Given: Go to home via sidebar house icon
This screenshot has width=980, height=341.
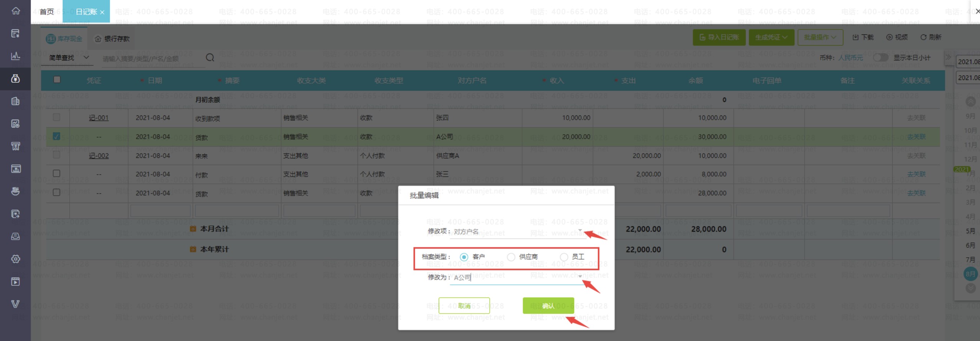Looking at the screenshot, I should click(x=16, y=11).
